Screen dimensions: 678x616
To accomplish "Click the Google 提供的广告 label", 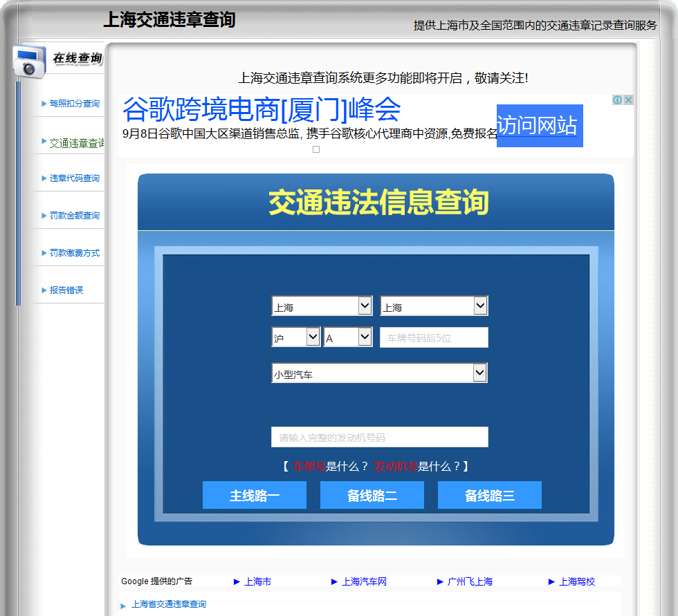I will click(156, 581).
